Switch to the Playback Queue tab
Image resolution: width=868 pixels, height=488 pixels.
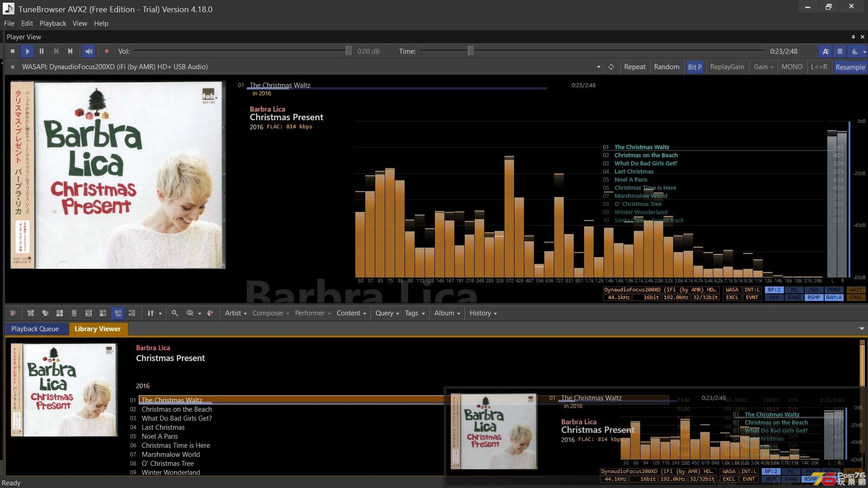tap(35, 329)
